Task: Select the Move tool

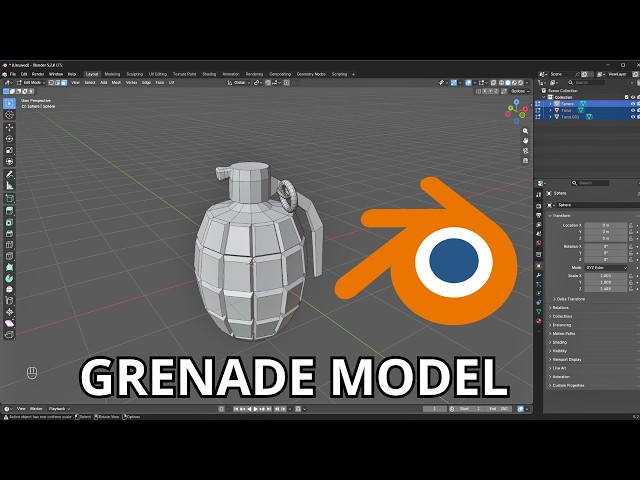Action: [x=9, y=127]
